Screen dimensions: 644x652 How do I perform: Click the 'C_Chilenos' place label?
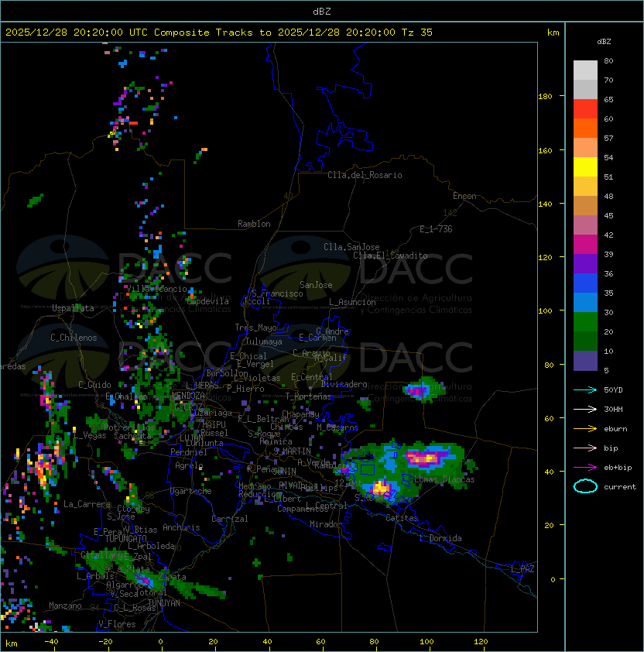74,338
